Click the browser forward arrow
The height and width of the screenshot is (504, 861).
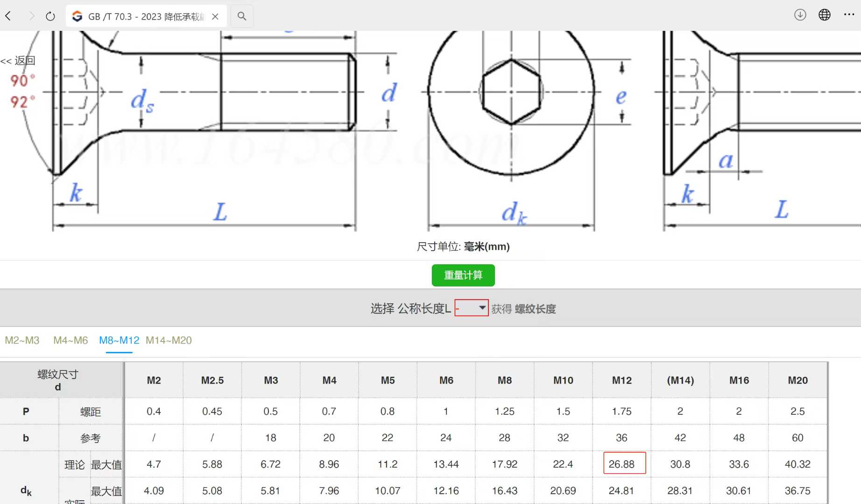pyautogui.click(x=31, y=16)
